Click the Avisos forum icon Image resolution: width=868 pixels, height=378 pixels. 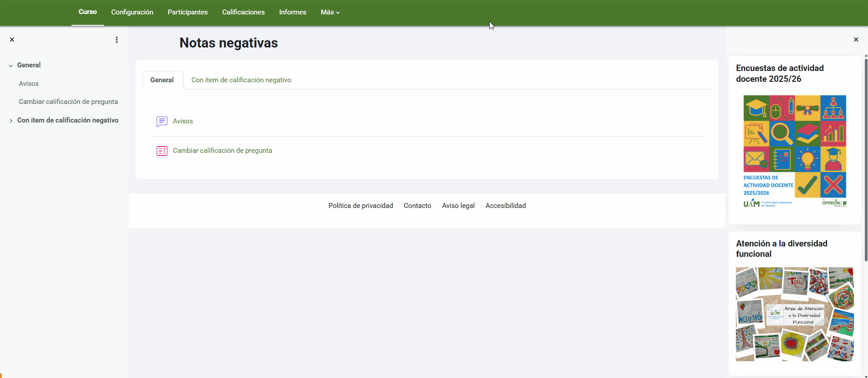pyautogui.click(x=162, y=121)
